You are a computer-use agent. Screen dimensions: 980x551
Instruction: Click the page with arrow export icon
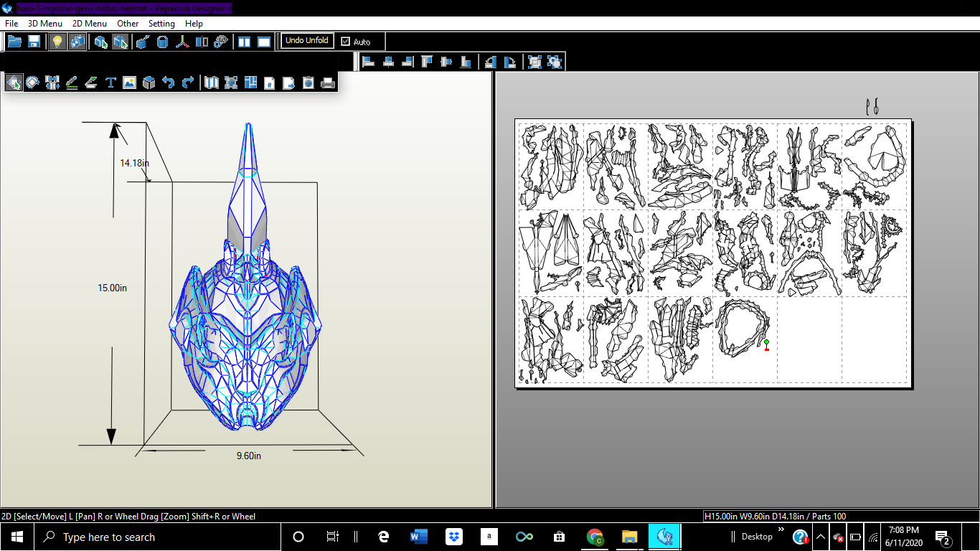[x=288, y=83]
